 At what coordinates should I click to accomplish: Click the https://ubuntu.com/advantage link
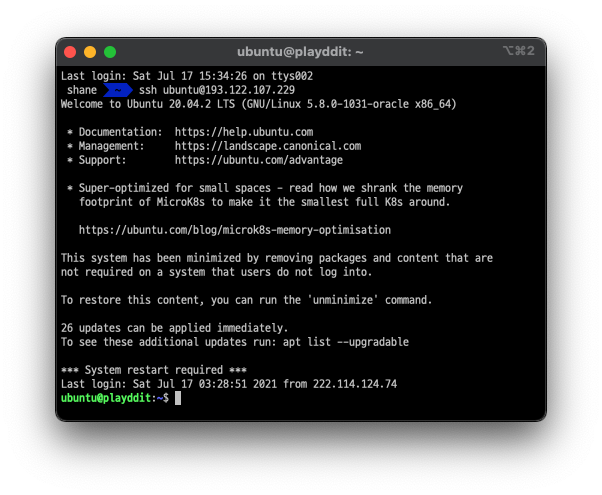click(259, 160)
